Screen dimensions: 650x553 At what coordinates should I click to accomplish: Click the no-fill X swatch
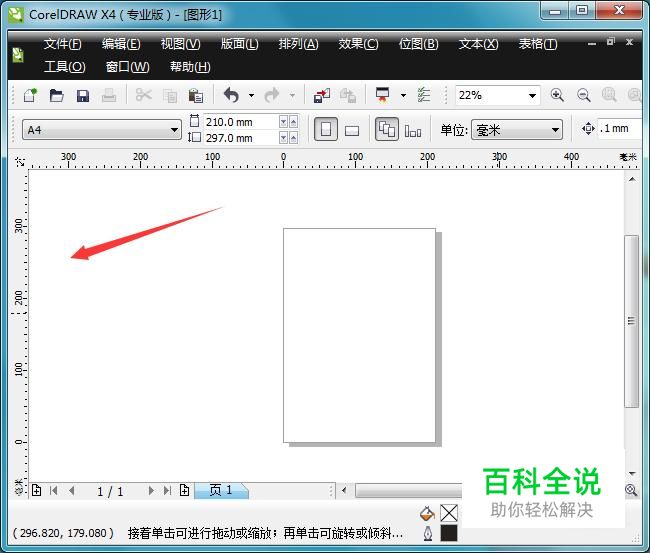tap(449, 513)
